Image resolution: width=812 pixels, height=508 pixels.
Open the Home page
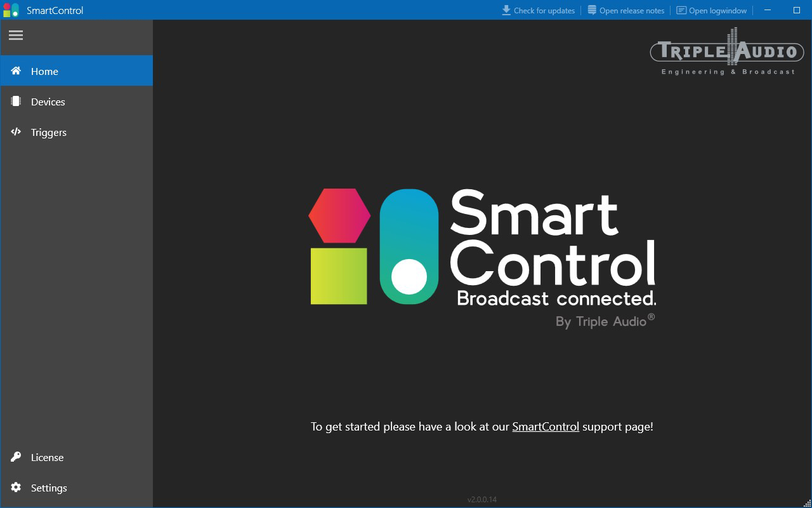[76, 70]
